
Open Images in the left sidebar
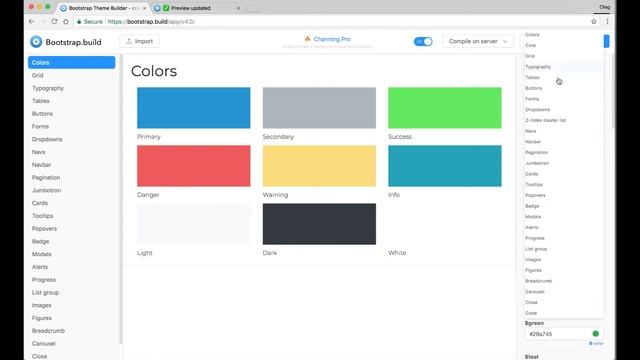click(x=42, y=305)
